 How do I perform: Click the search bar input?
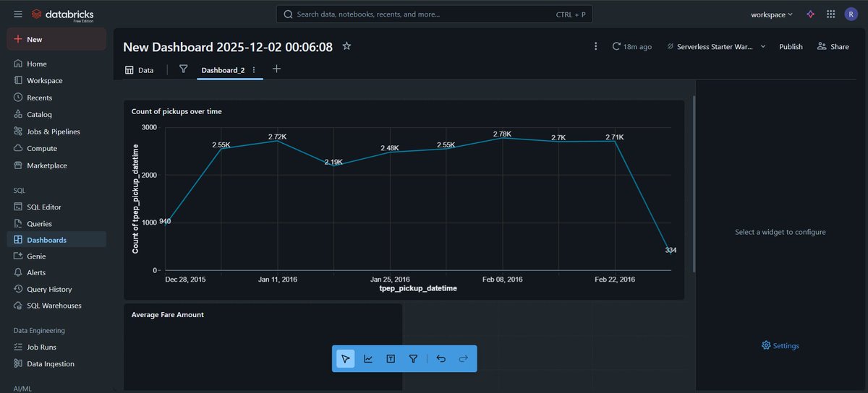coord(434,14)
